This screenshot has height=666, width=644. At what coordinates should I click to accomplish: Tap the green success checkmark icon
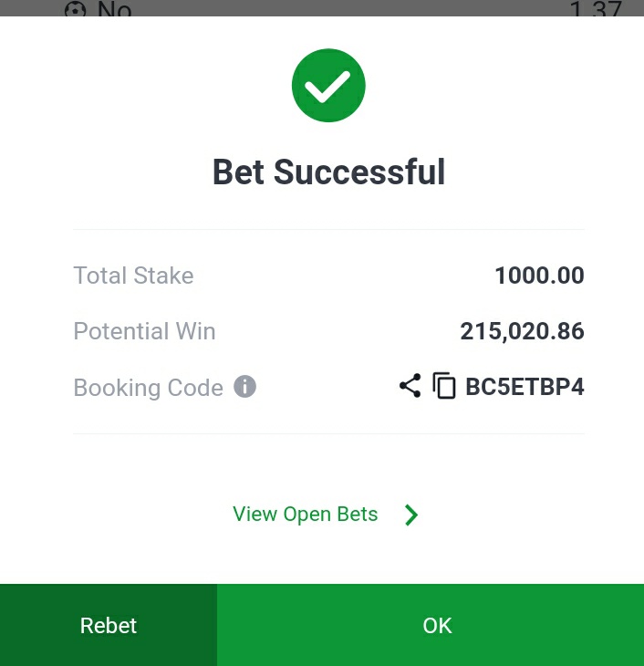328,86
